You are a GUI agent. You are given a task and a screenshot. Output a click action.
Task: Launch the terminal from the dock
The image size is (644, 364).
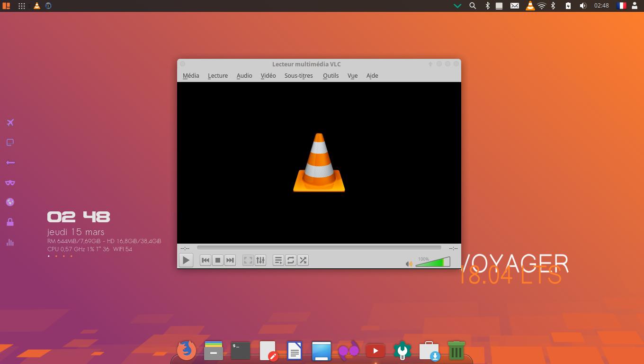tap(241, 351)
